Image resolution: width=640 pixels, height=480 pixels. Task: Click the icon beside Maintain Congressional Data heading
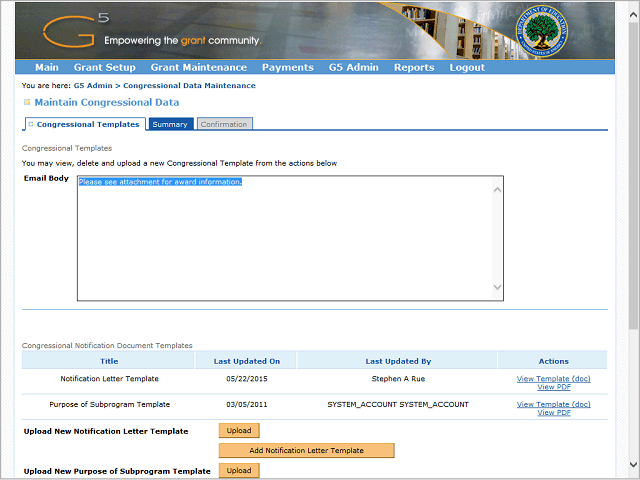tap(27, 102)
